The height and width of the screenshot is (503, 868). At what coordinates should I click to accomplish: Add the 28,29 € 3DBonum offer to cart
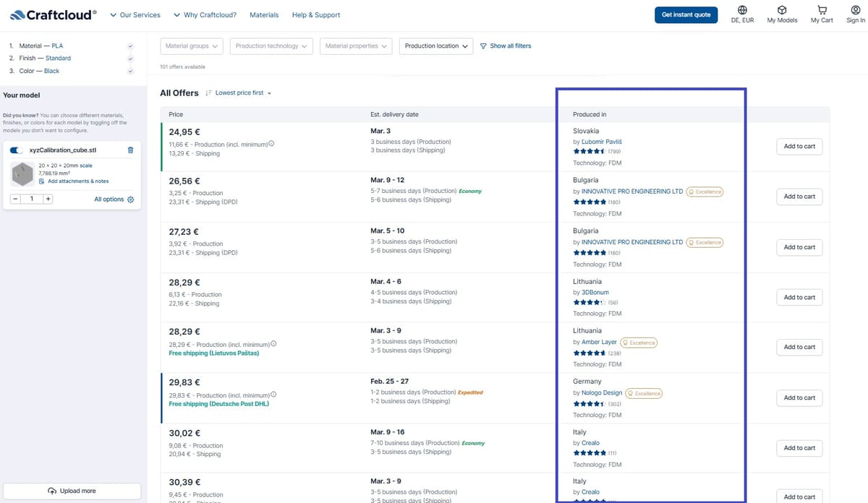click(x=799, y=297)
